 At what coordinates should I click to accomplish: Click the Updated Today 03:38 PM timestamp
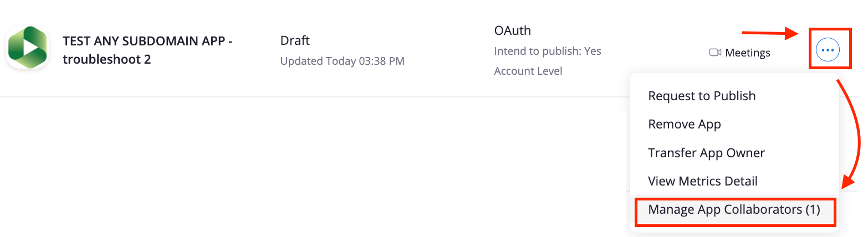pyautogui.click(x=342, y=61)
